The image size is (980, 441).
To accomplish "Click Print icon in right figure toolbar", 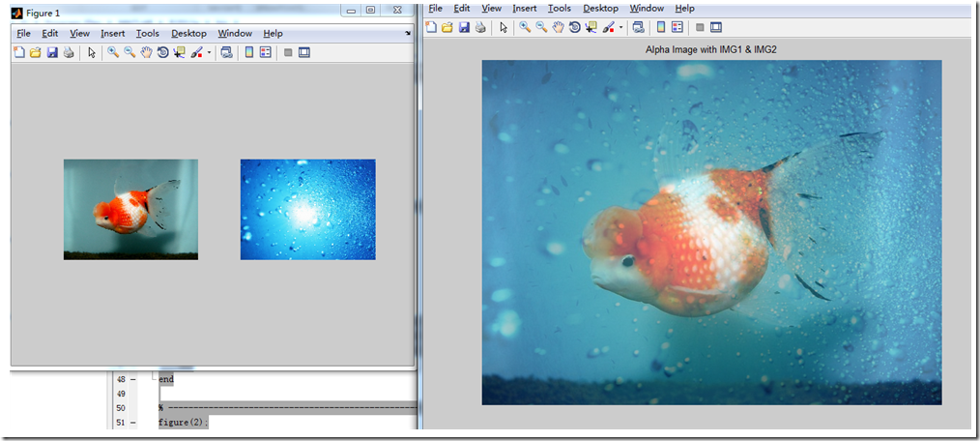I will point(480,27).
